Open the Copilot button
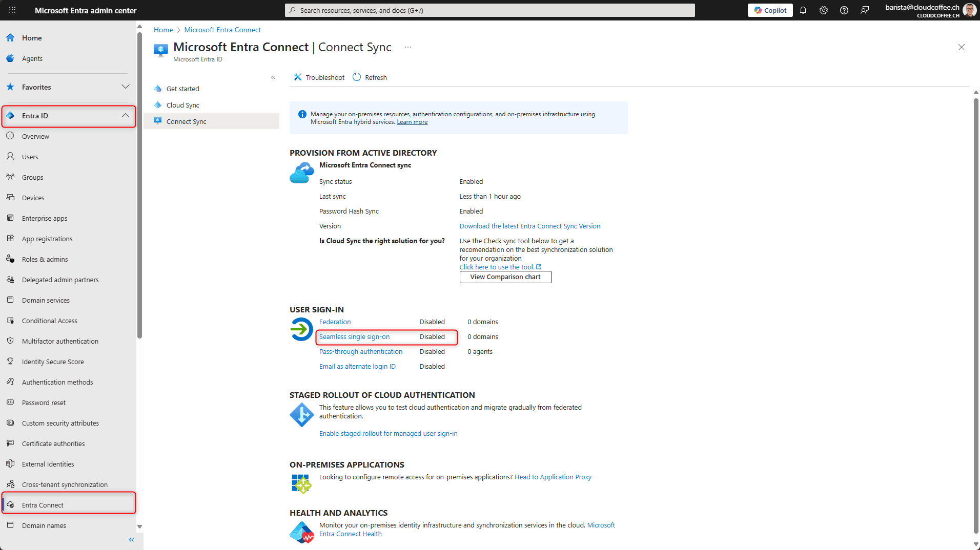 [770, 10]
